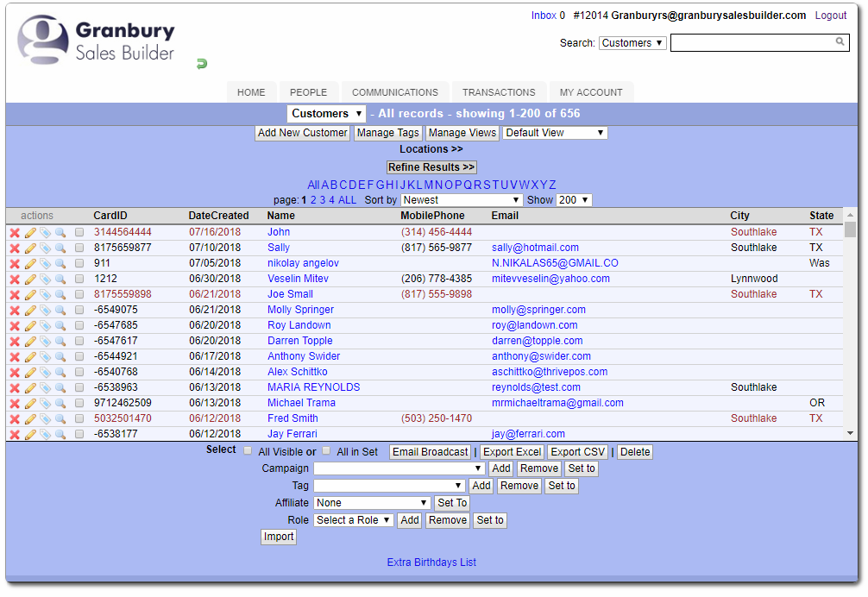Open the Extra Birthdays List link
This screenshot has width=868, height=597.
click(431, 562)
